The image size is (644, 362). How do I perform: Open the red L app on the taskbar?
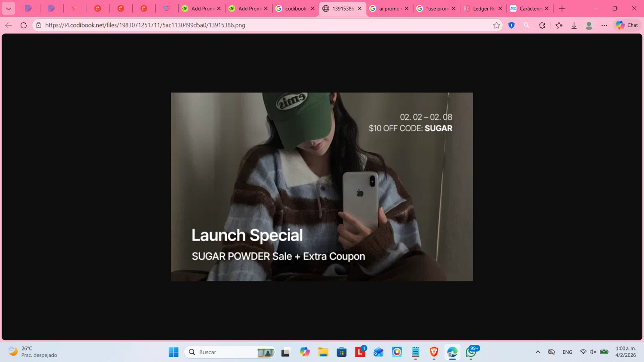360,352
